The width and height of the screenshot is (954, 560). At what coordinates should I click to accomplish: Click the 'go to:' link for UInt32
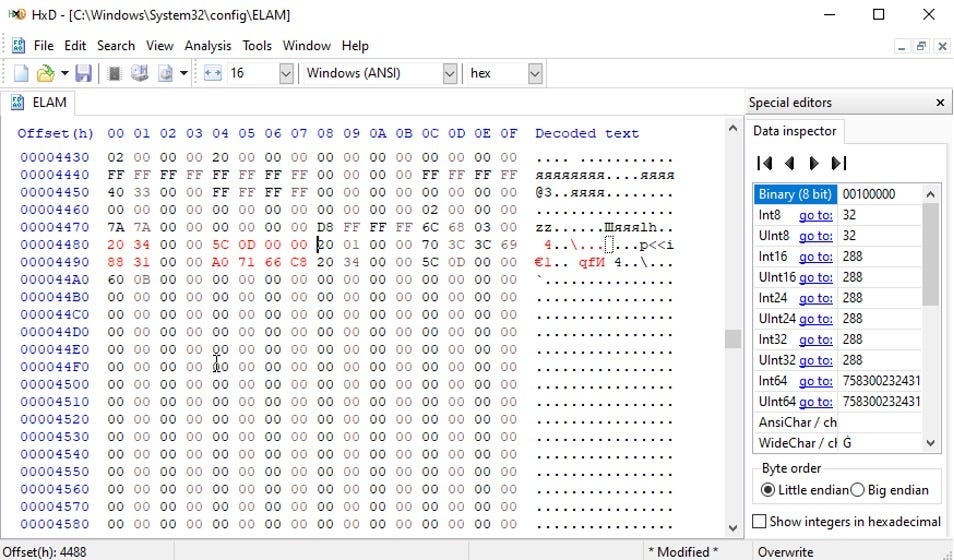815,360
